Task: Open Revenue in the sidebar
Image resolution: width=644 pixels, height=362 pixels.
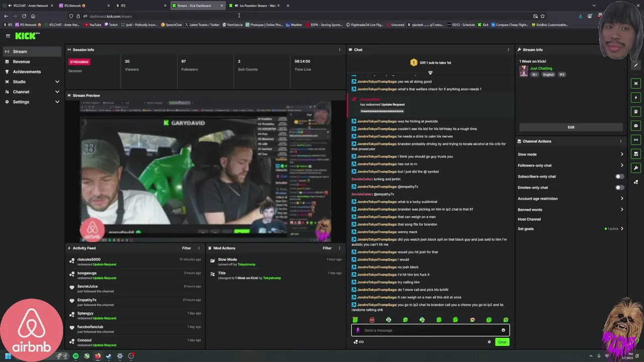Action: 32,61
